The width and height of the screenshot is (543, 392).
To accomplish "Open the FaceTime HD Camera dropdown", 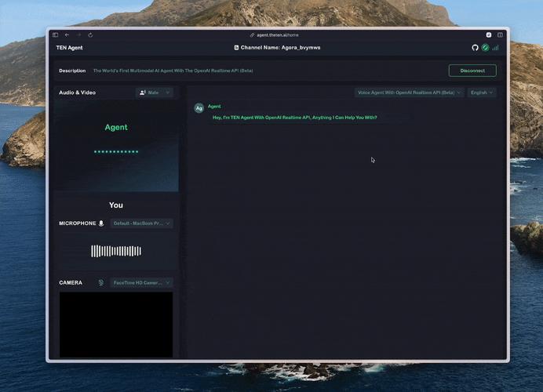I will click(142, 283).
